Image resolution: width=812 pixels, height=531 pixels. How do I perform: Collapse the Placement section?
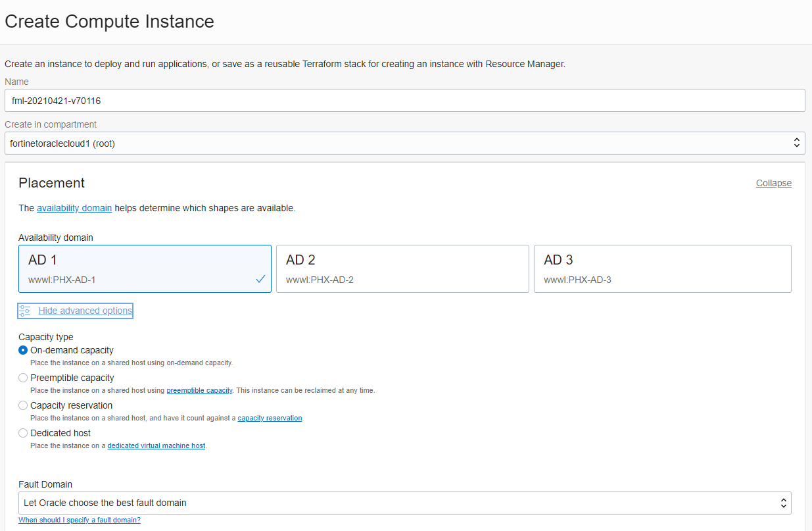tap(773, 183)
